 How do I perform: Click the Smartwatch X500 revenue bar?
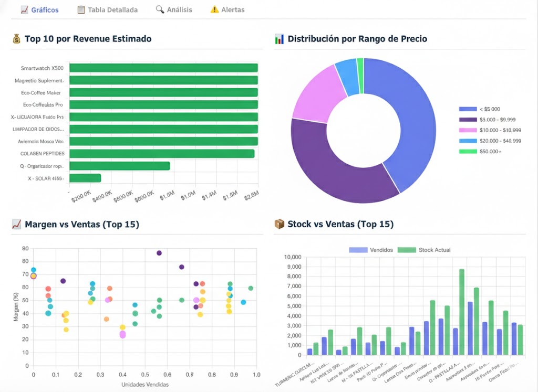point(163,68)
